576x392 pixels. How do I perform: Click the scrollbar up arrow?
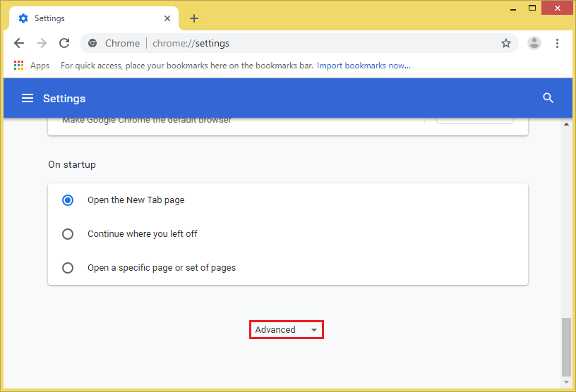click(566, 124)
